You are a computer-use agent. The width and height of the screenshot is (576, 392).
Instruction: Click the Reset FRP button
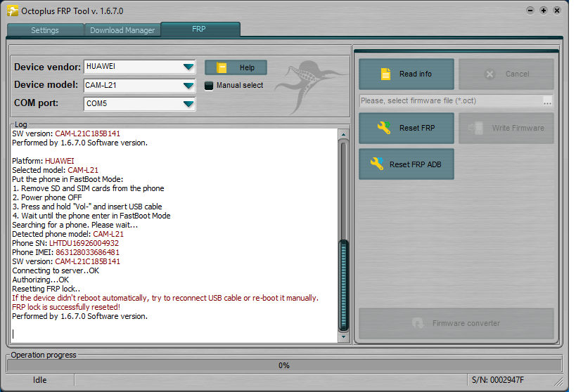(x=407, y=128)
